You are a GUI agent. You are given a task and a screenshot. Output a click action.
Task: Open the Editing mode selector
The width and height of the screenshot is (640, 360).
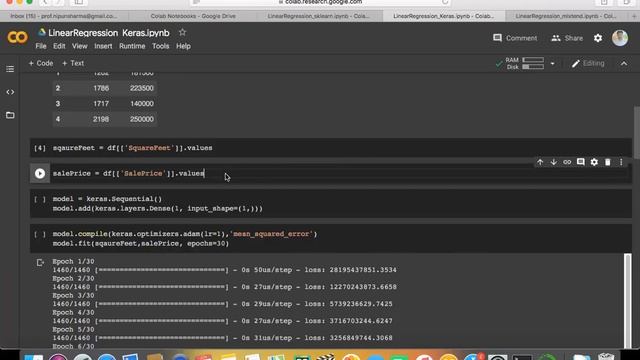pos(588,63)
